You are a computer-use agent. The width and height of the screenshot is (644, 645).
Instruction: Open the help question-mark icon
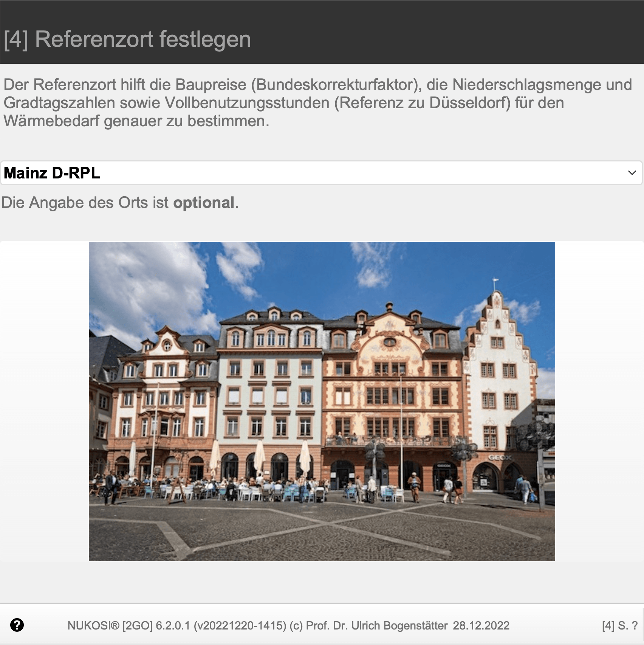point(17,625)
